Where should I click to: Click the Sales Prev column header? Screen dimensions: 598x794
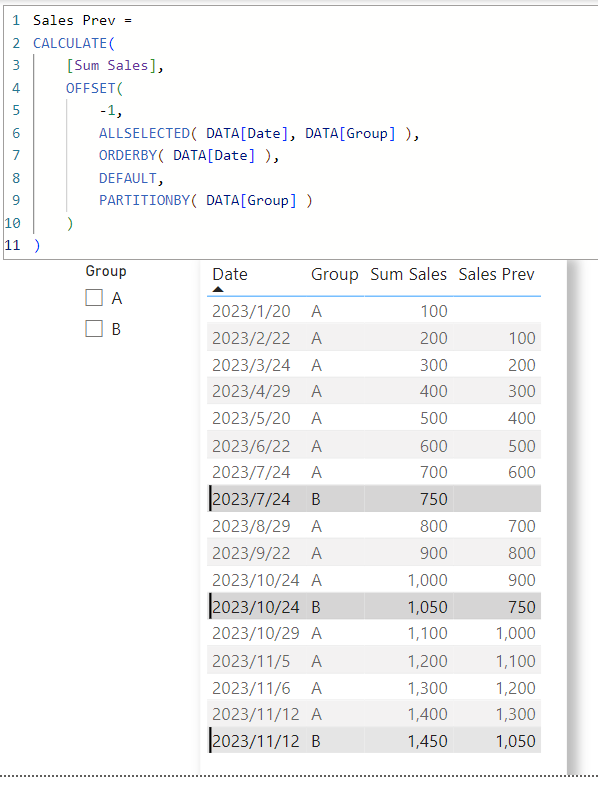point(496,274)
